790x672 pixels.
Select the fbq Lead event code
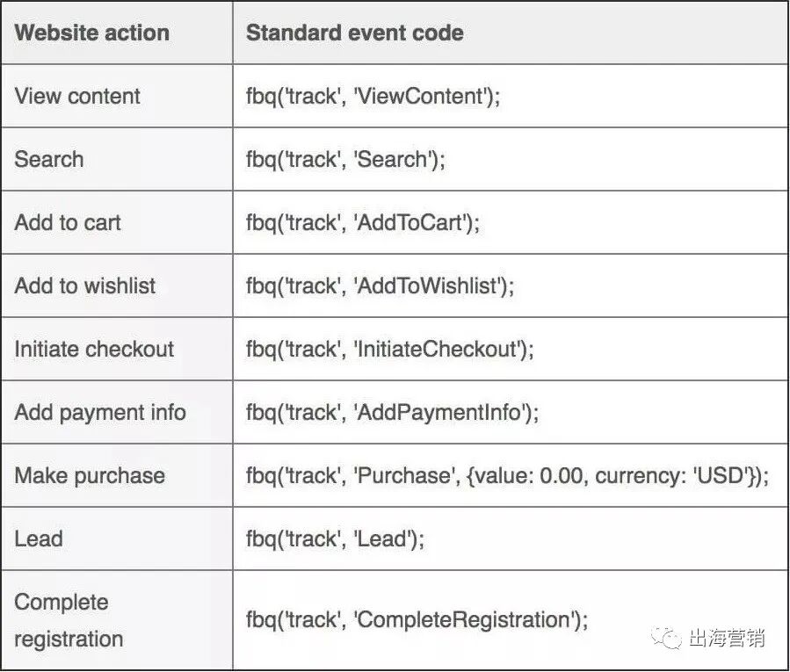pyautogui.click(x=335, y=538)
